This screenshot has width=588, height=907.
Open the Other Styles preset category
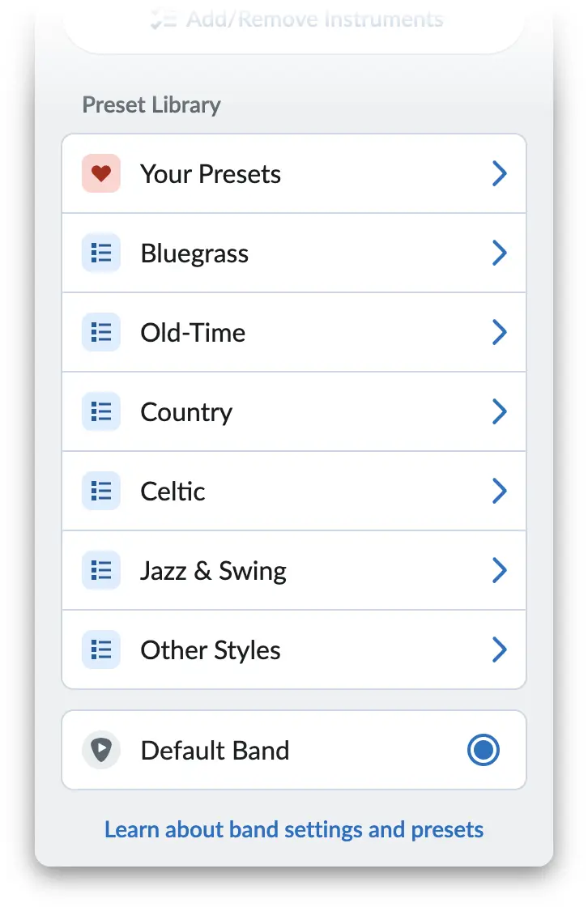click(211, 650)
